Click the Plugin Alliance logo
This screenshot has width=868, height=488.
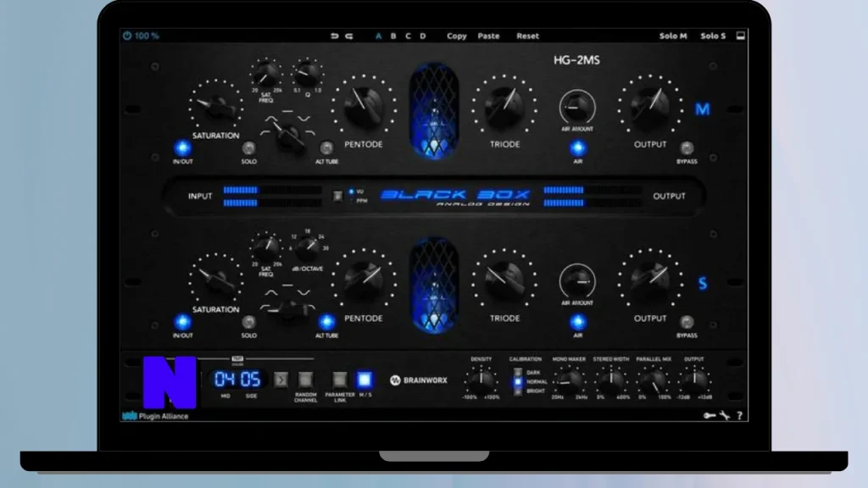click(156, 416)
